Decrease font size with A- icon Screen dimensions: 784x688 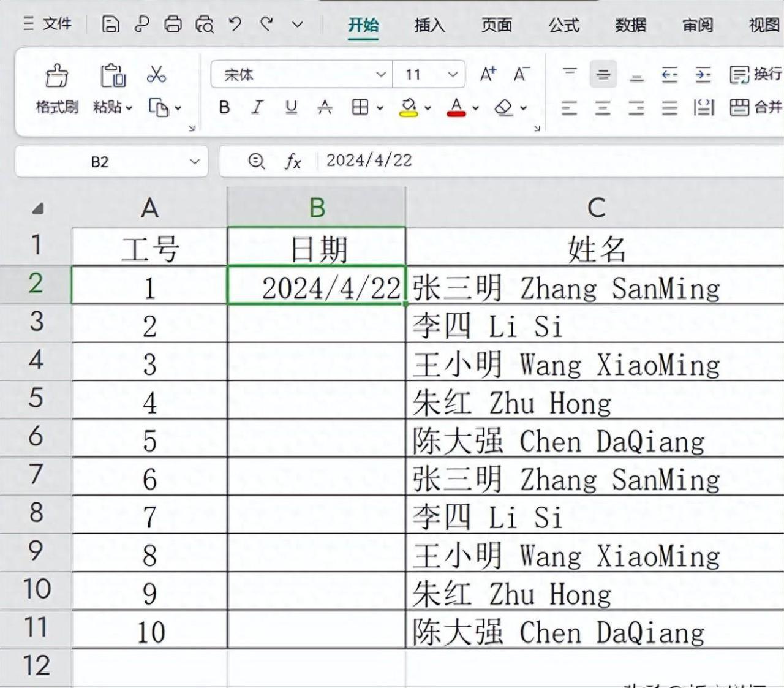[521, 74]
